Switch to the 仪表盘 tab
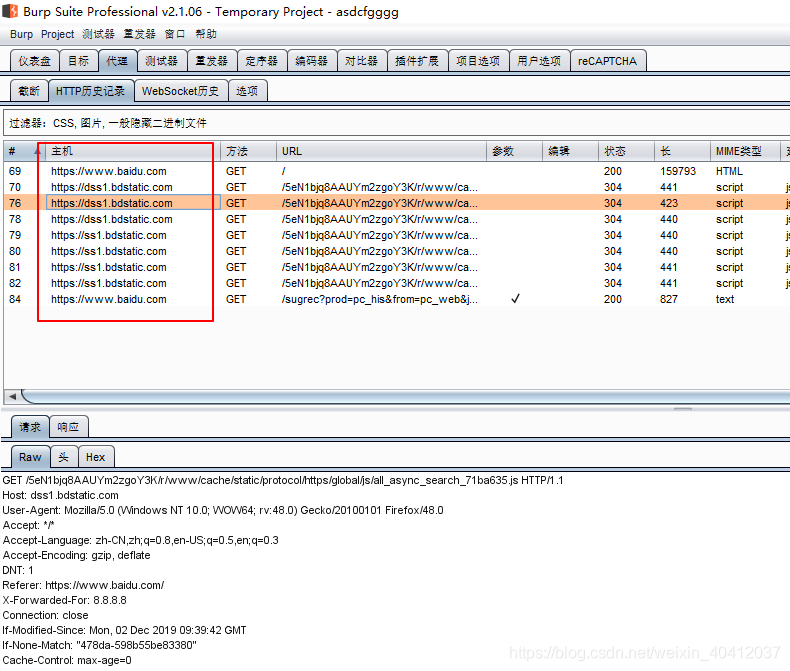 tap(35, 61)
